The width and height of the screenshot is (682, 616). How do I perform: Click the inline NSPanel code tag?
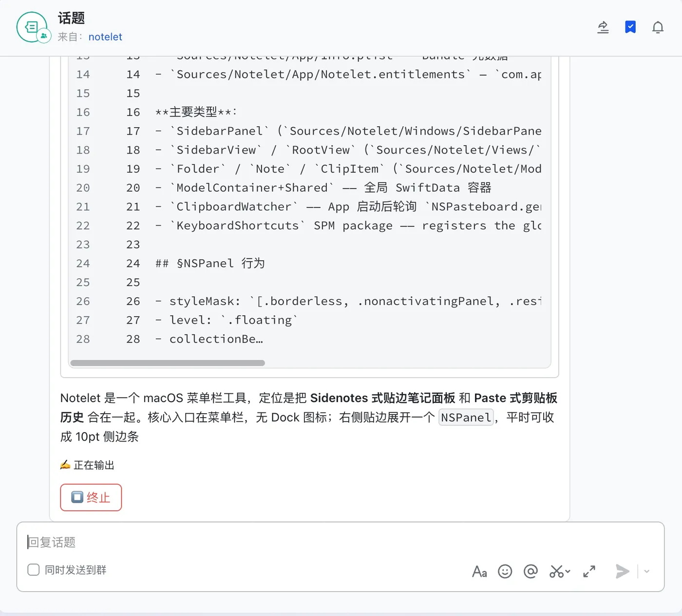click(x=466, y=418)
